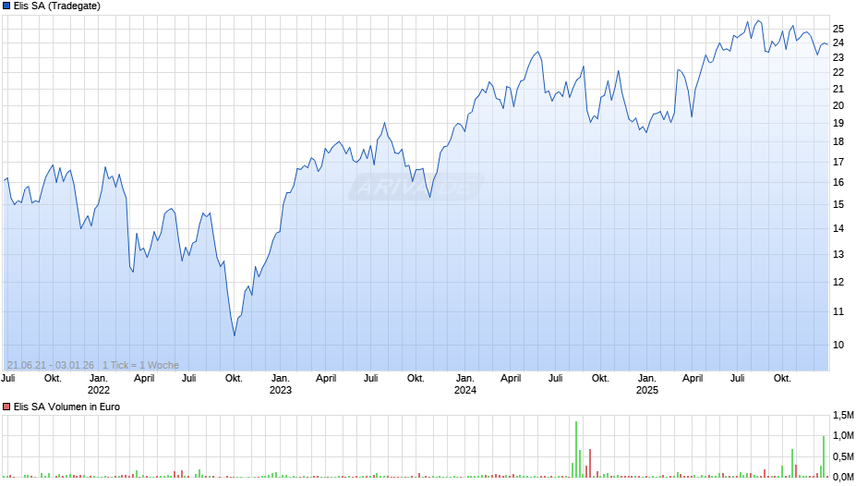The height and width of the screenshot is (486, 868).
Task: Click the volume axis label '0,0M'
Action: tap(844, 477)
